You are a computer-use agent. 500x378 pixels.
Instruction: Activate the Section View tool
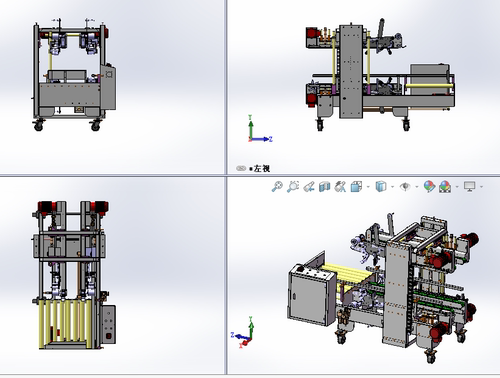pyautogui.click(x=324, y=186)
